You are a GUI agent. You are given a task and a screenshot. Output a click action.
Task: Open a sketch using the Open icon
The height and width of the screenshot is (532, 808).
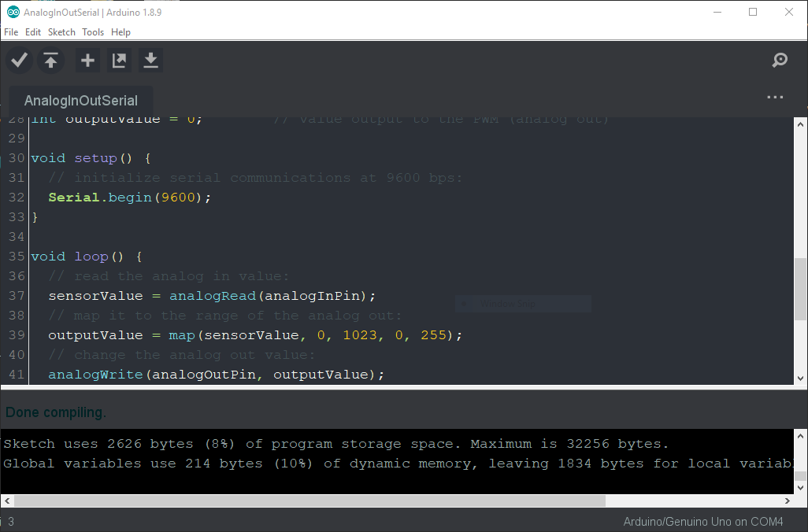click(119, 61)
